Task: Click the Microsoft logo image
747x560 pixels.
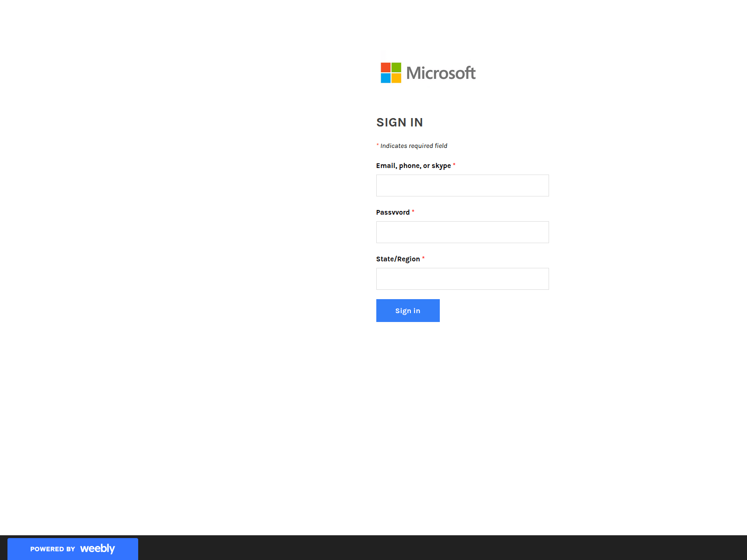Action: pyautogui.click(x=428, y=73)
